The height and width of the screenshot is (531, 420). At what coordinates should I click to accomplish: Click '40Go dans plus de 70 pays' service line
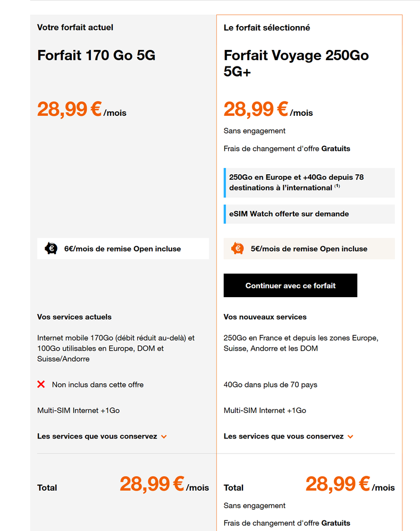click(270, 385)
